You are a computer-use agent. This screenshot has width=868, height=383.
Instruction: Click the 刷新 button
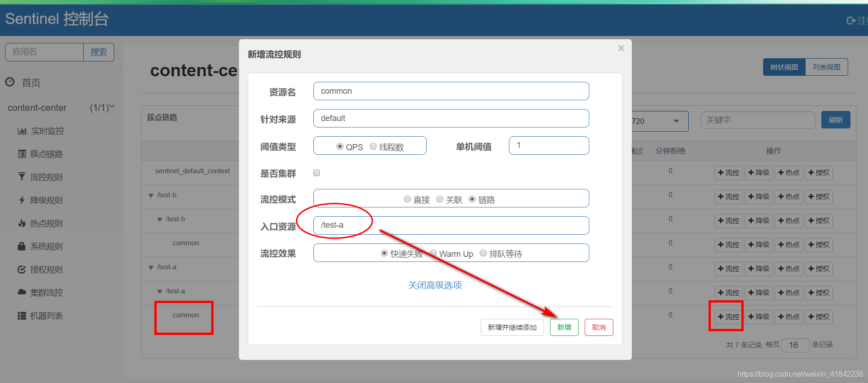pyautogui.click(x=836, y=120)
